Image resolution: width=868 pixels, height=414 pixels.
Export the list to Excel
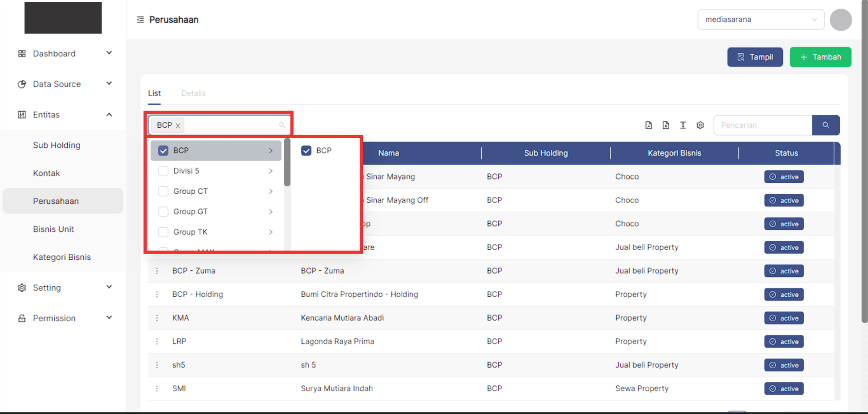[666, 125]
